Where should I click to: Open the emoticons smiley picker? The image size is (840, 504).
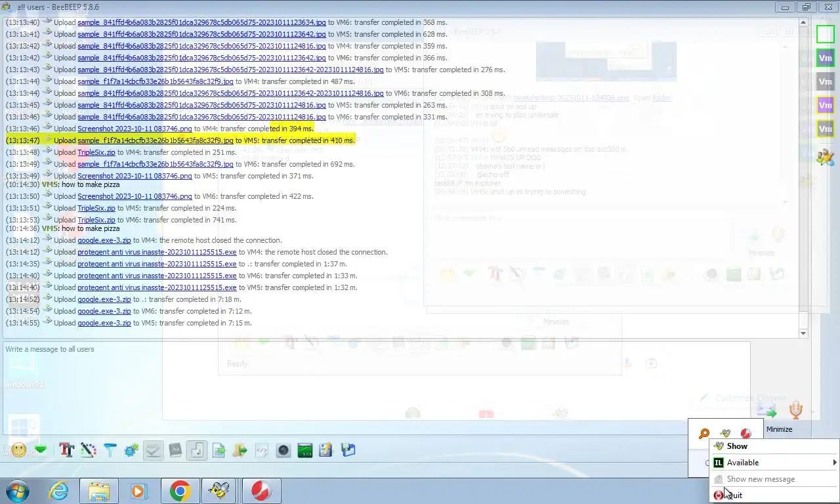click(x=19, y=450)
